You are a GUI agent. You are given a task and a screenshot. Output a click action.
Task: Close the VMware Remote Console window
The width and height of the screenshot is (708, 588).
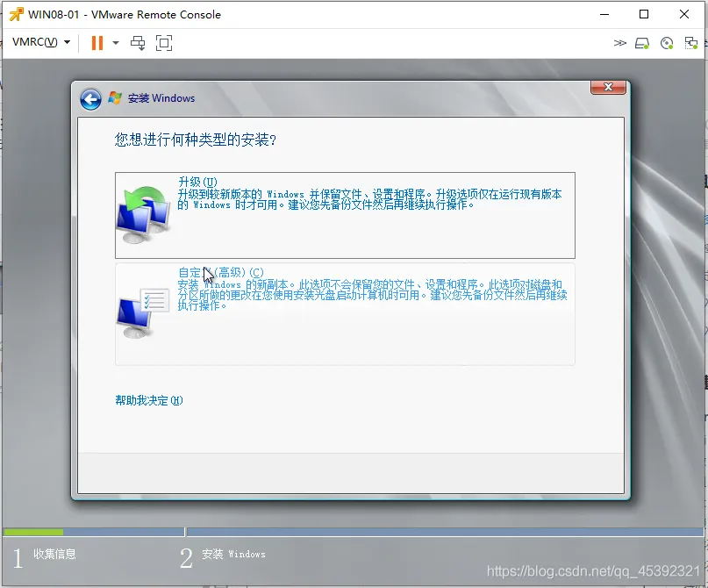684,14
